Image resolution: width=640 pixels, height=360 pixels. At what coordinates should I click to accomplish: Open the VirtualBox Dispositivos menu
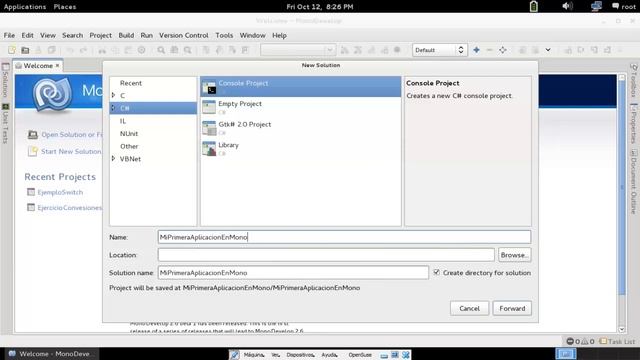[300, 355]
